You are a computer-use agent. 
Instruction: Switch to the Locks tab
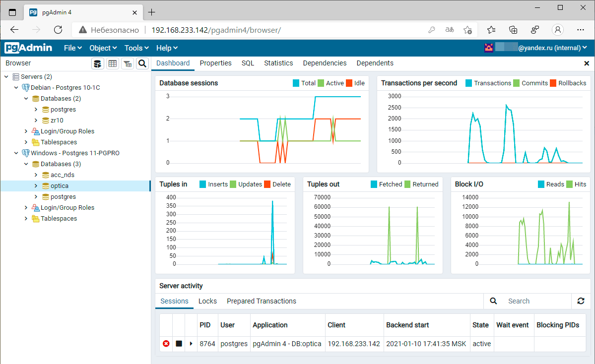point(207,301)
